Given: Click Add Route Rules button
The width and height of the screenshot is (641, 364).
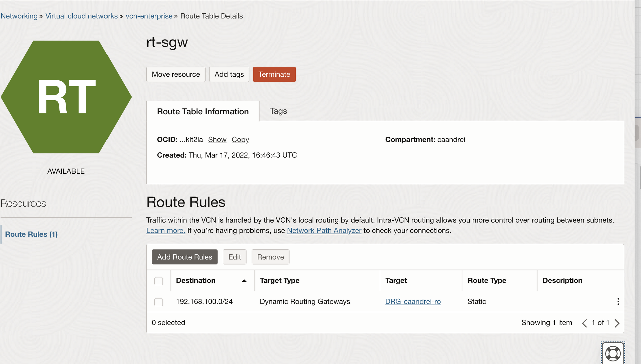Looking at the screenshot, I should point(184,257).
